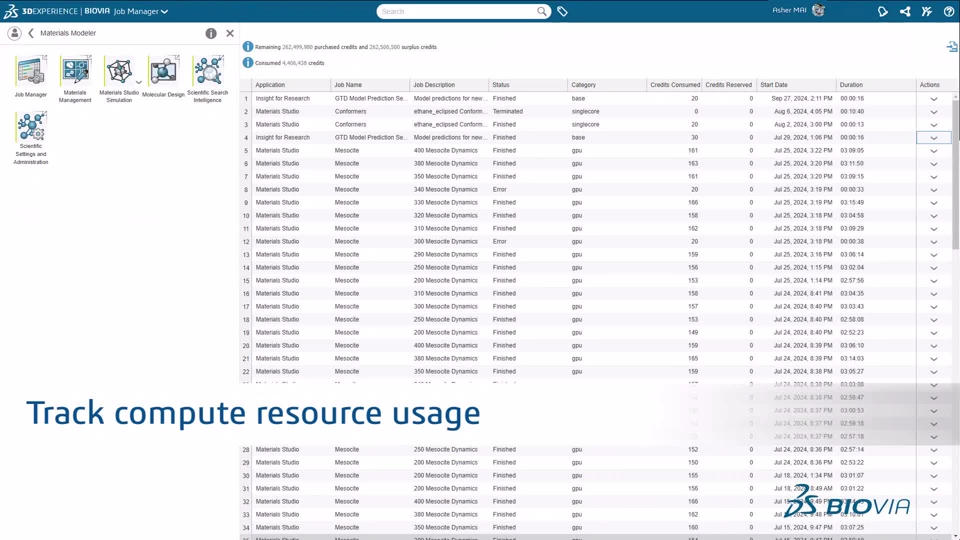Click row number 34 cell
This screenshot has width=960, height=540.
pyautogui.click(x=246, y=528)
